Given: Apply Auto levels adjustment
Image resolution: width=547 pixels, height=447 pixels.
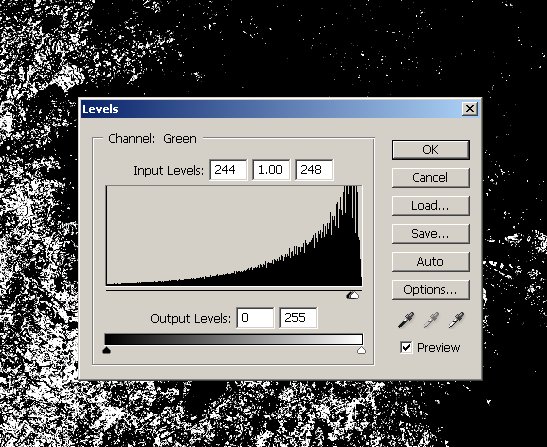Looking at the screenshot, I should [x=431, y=261].
